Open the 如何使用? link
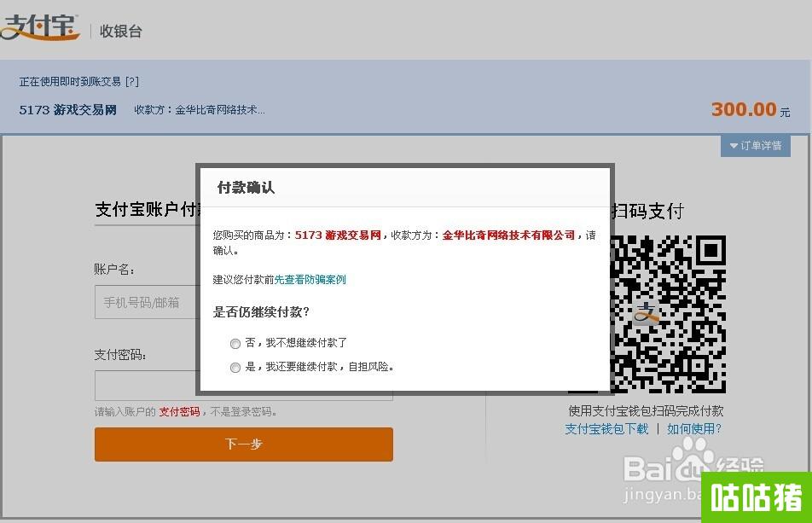Viewport: 812px width, 523px height. (x=694, y=429)
